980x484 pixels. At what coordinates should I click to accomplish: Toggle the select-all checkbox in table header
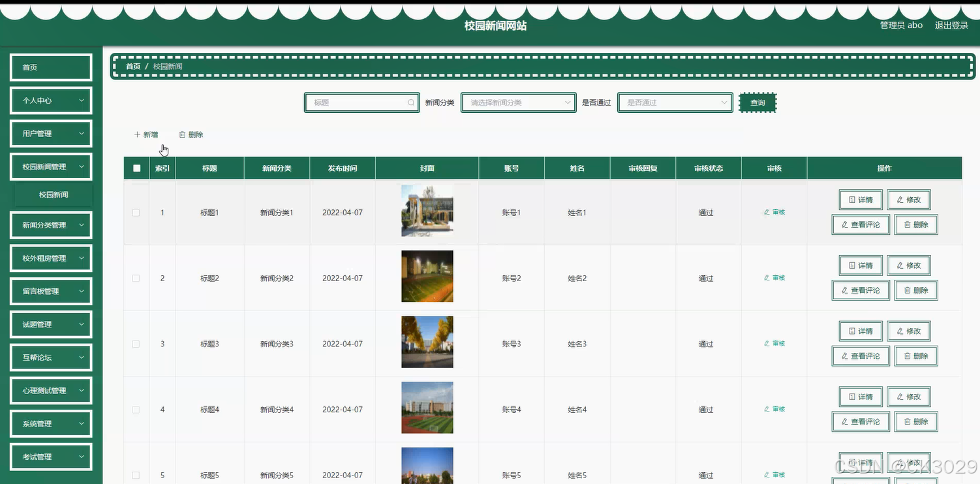click(x=136, y=168)
